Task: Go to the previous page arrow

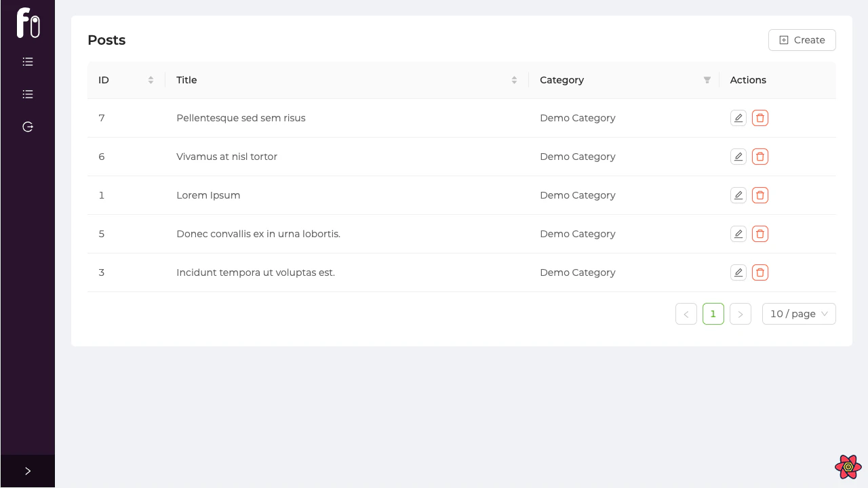Action: tap(686, 314)
